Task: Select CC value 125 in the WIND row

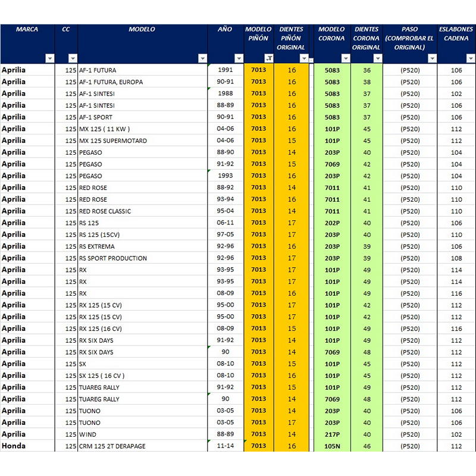Action: pyautogui.click(x=67, y=434)
